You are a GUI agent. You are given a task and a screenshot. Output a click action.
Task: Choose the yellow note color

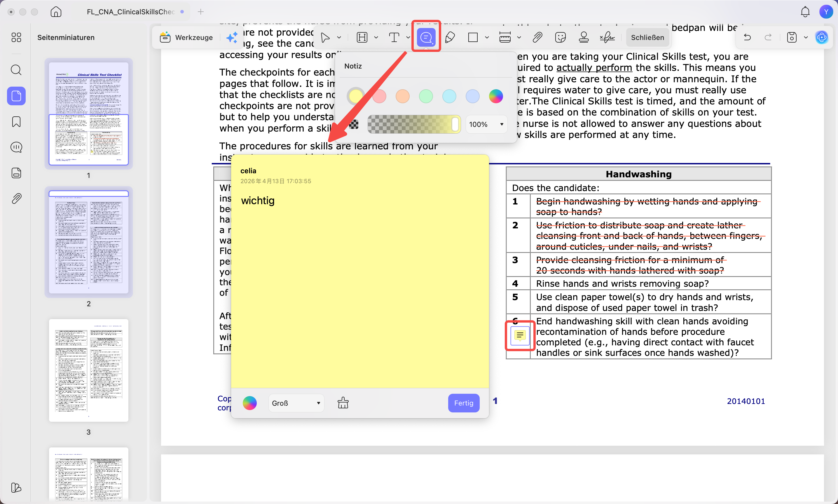(x=356, y=96)
